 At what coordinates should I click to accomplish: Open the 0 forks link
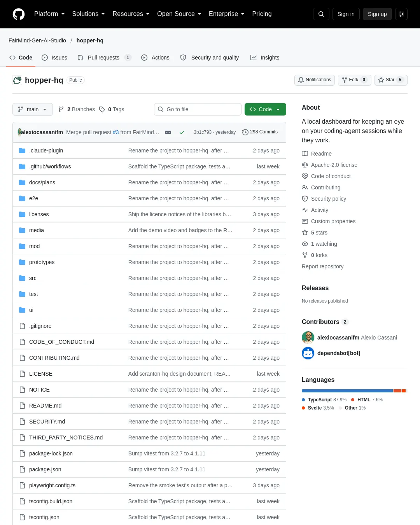(315, 255)
